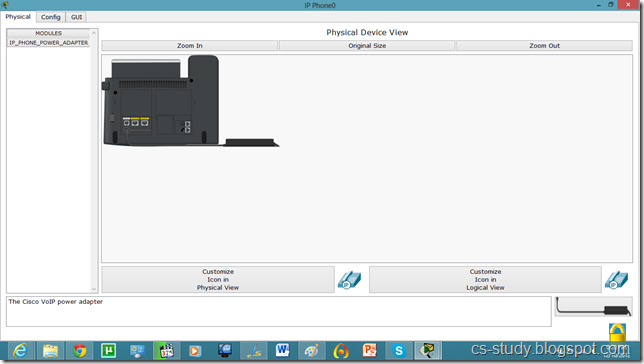Click Customize Icon in Logical View button
This screenshot has height=364, width=644.
click(x=485, y=279)
